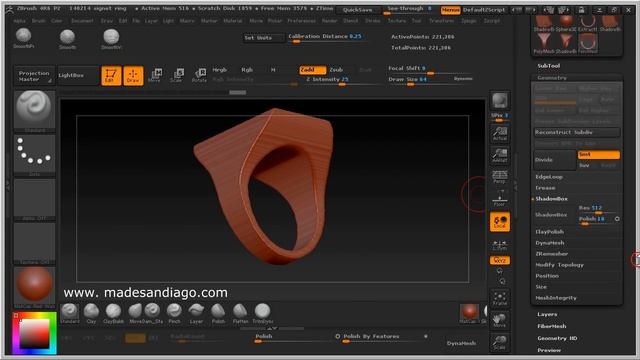Toggle Edit mode button

(x=111, y=76)
